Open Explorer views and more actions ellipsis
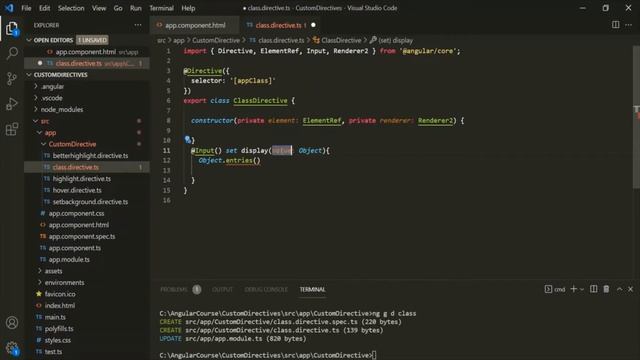Image resolution: width=640 pixels, height=360 pixels. click(x=138, y=25)
